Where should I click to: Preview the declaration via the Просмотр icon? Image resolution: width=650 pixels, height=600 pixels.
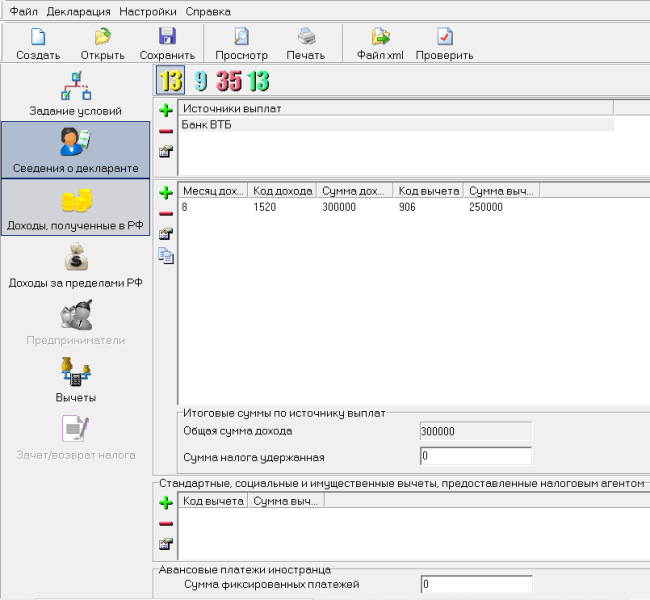click(x=241, y=38)
